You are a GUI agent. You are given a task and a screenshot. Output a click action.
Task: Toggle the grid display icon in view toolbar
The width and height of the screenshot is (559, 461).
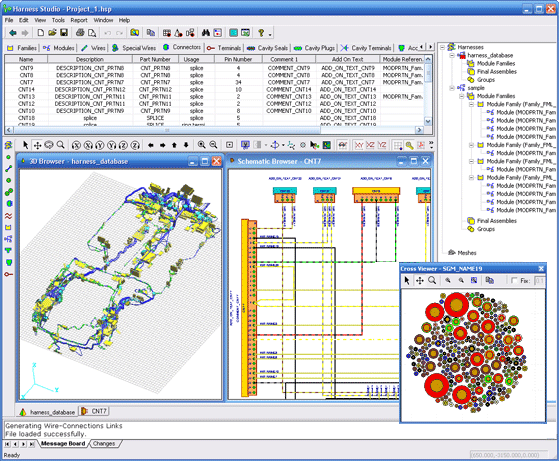click(x=397, y=145)
